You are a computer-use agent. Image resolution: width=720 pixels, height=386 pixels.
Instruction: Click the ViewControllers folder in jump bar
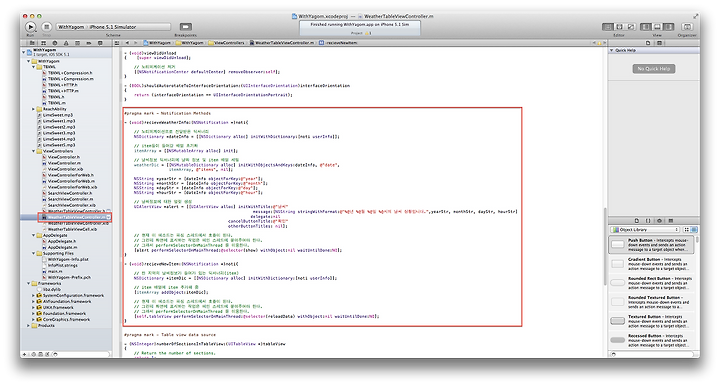click(227, 43)
